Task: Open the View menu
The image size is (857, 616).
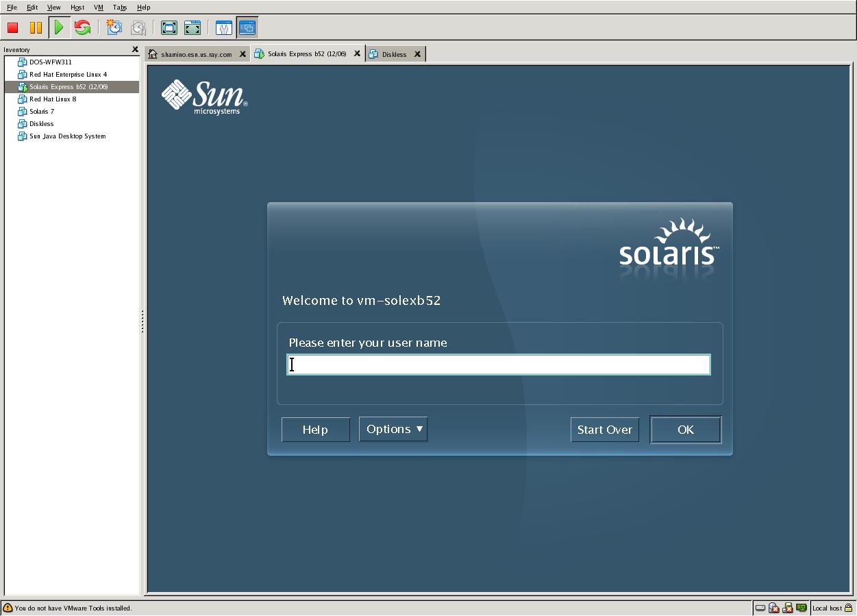Action: point(53,8)
